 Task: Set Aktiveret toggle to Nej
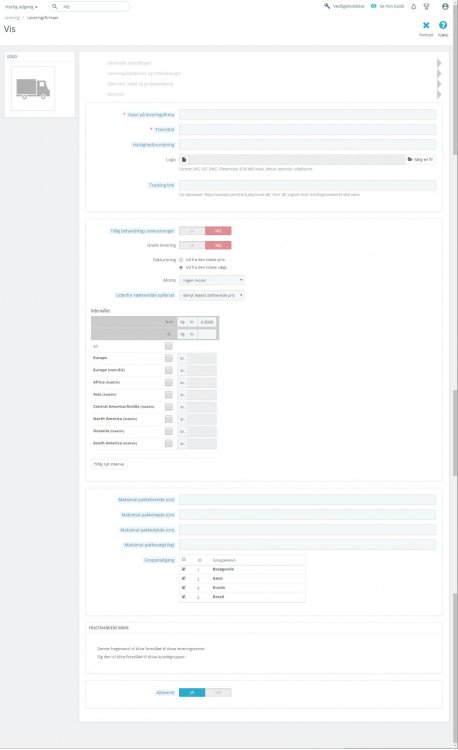[x=218, y=693]
